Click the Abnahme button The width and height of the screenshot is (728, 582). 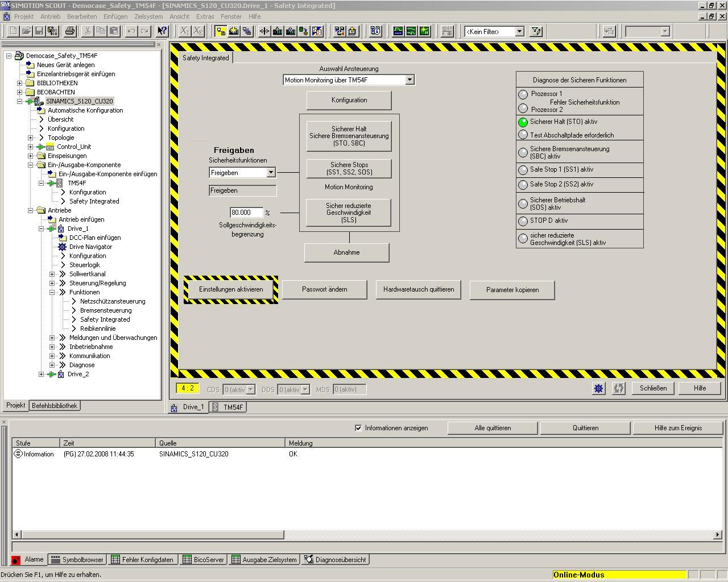(347, 252)
